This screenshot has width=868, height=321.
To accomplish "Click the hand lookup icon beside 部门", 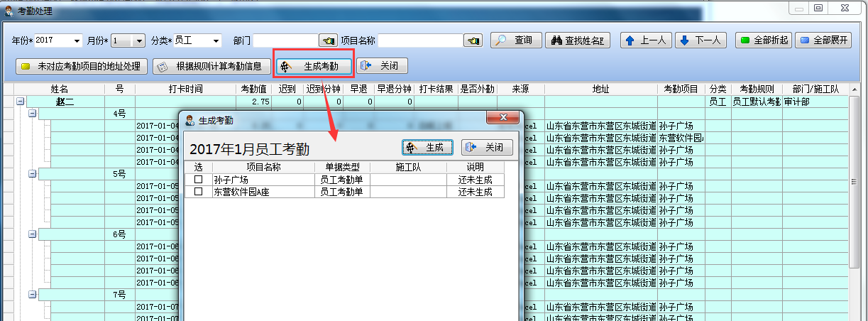I will coord(328,40).
